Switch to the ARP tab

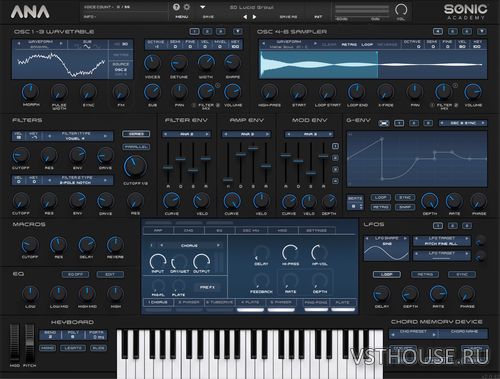coord(158,230)
